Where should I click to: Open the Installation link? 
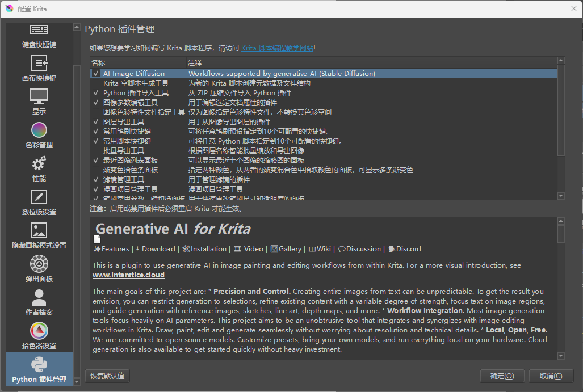208,249
